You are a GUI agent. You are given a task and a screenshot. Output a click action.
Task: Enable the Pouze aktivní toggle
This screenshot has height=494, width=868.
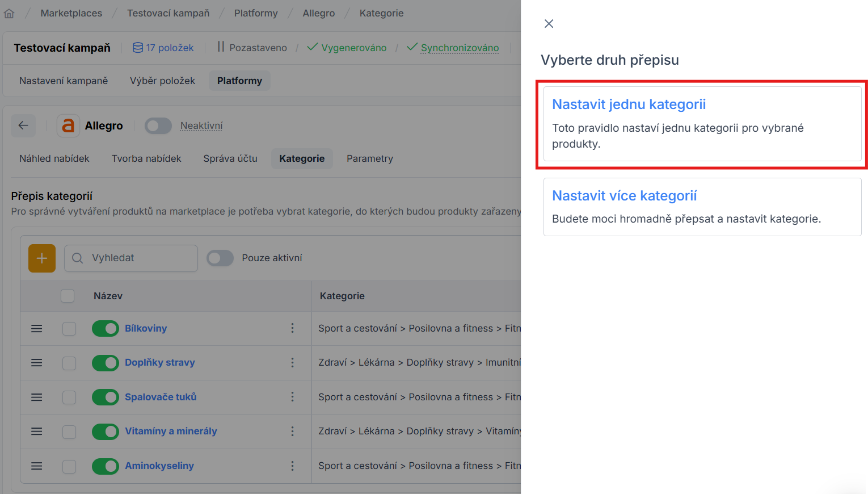pyautogui.click(x=220, y=258)
